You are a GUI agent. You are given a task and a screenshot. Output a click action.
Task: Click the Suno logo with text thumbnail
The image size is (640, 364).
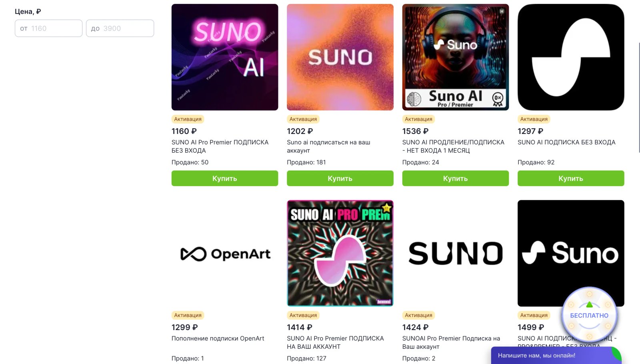(x=570, y=253)
